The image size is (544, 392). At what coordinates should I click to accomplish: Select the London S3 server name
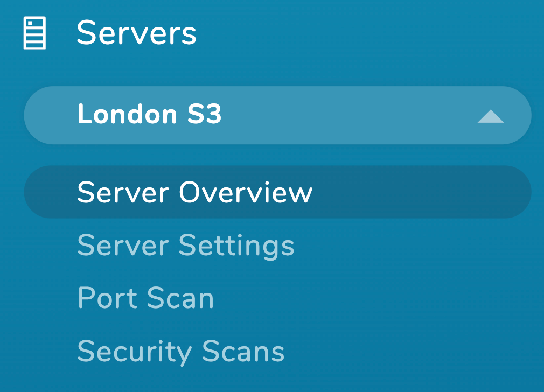(150, 114)
